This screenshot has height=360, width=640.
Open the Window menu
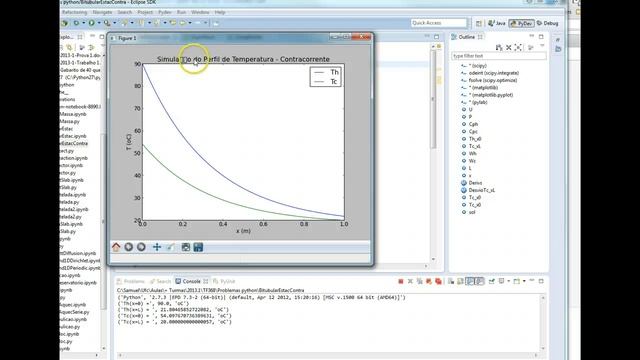(200, 12)
